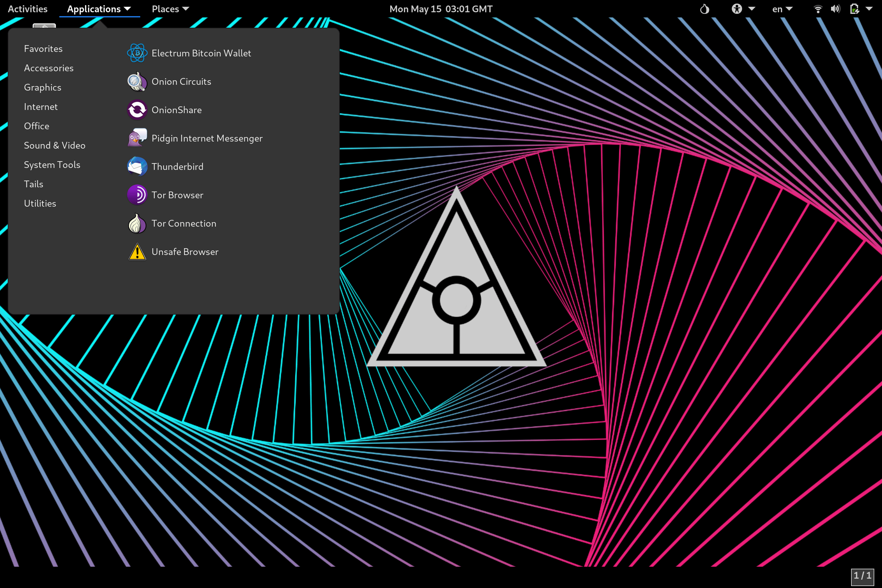Click the Thunderbird mail icon
Screen dimensions: 882x588
[137, 166]
